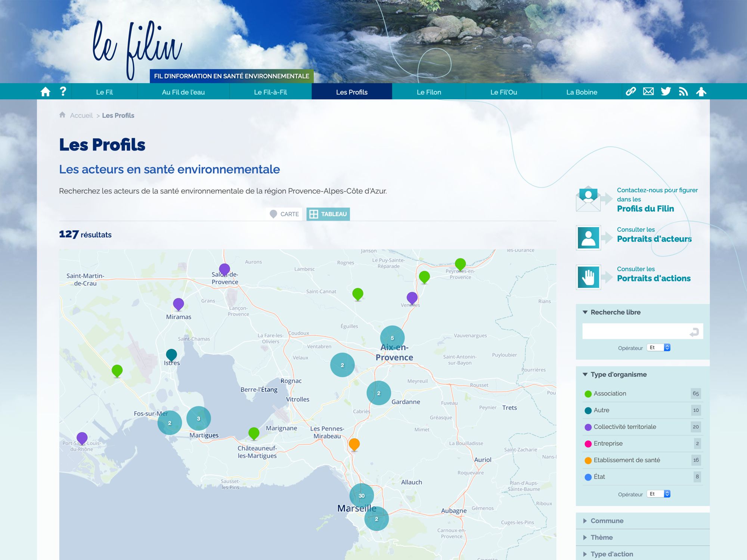
Task: Click the Twitter bird icon
Action: [666, 91]
